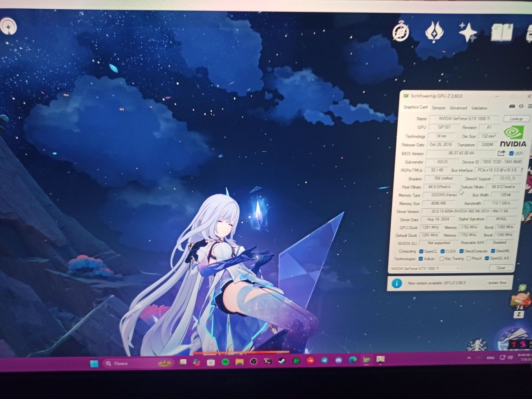
Task: Open the Wish icon in game HUD
Action: click(x=434, y=32)
